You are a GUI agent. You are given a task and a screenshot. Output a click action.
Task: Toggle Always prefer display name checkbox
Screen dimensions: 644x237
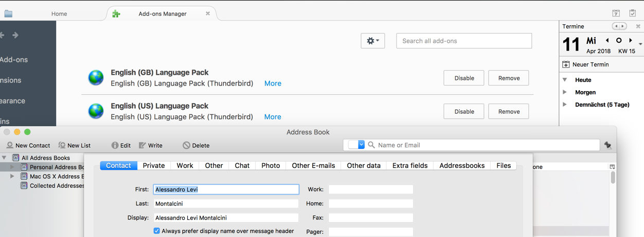coord(156,231)
